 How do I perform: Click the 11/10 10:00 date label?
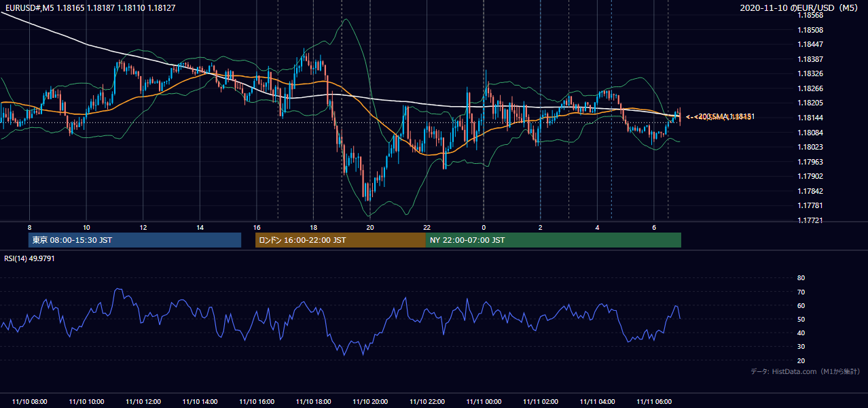86,402
